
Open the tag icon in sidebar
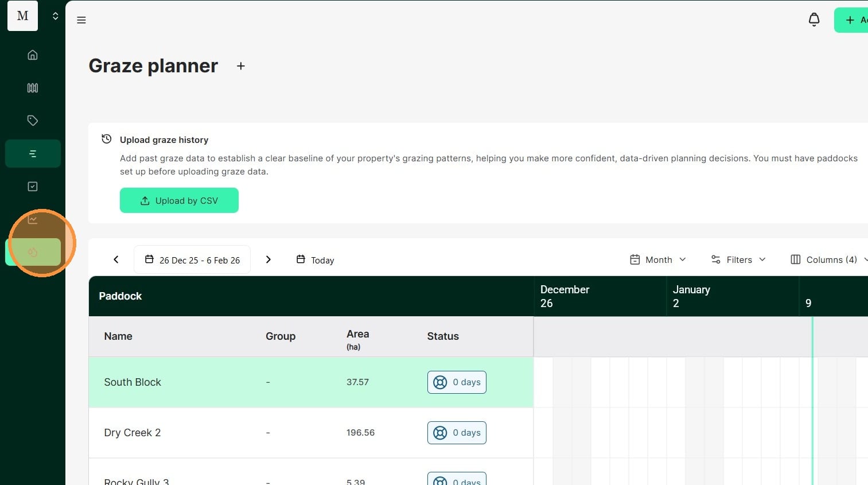33,121
